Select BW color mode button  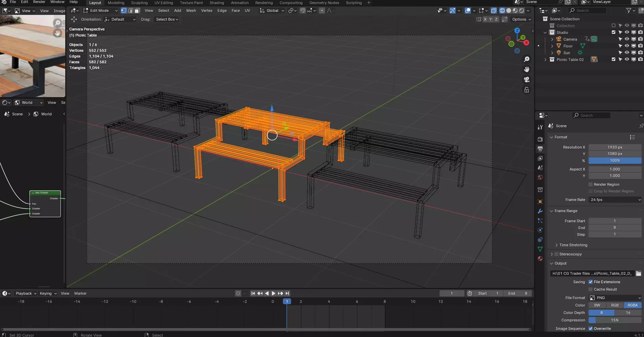(x=597, y=305)
